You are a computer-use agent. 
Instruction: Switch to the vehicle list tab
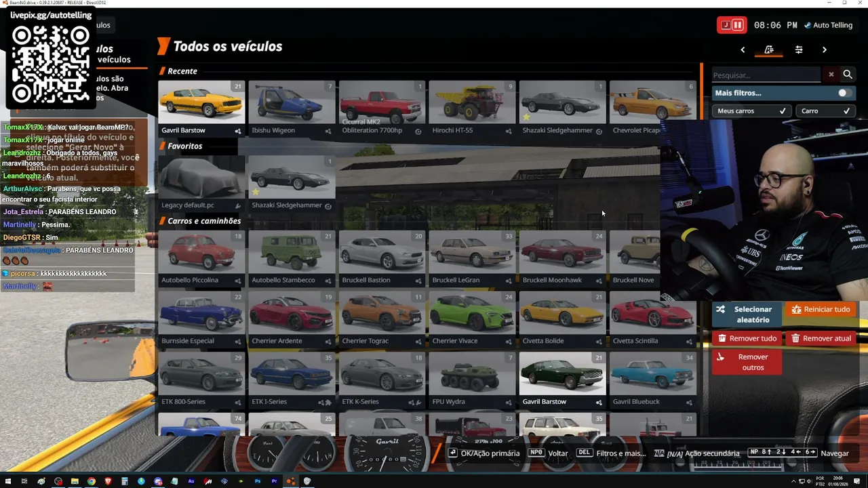click(769, 49)
